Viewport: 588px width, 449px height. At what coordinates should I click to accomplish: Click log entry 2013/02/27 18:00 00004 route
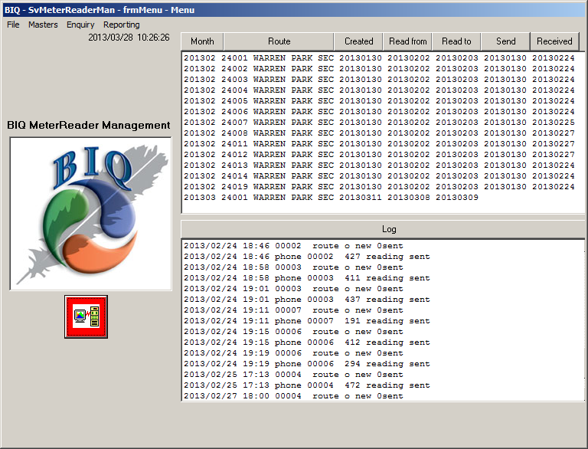coord(294,396)
